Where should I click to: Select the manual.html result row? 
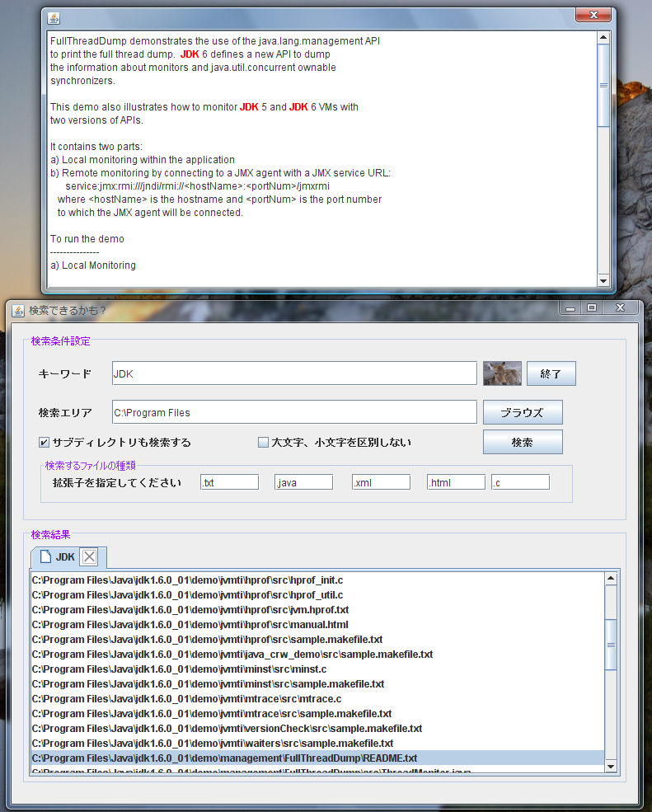tap(317, 625)
